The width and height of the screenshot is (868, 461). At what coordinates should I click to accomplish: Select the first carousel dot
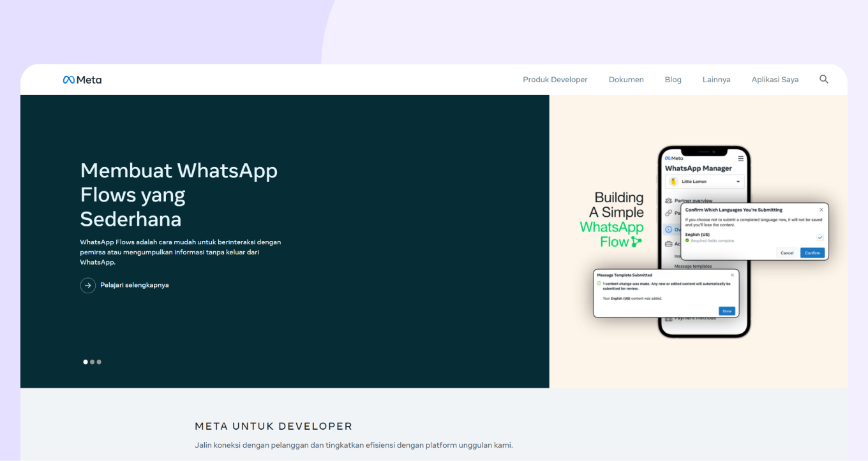tap(86, 362)
